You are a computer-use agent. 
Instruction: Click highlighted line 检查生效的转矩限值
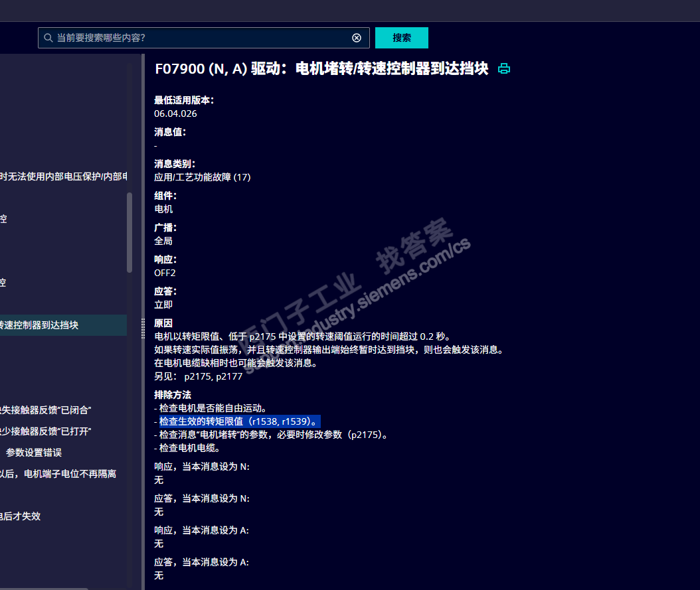click(x=239, y=421)
